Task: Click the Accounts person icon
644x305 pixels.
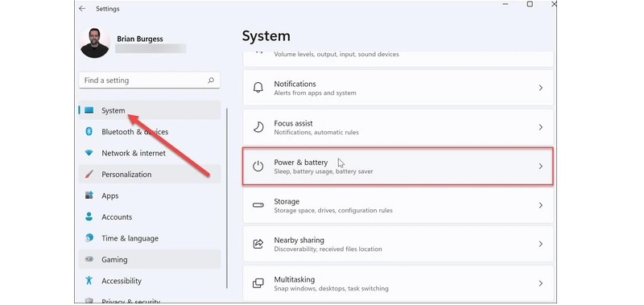Action: coord(89,216)
